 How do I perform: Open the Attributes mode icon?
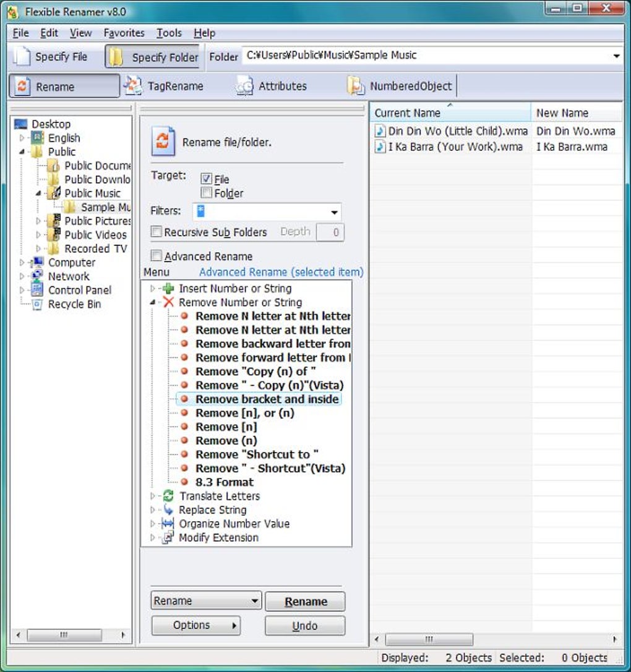[x=244, y=86]
